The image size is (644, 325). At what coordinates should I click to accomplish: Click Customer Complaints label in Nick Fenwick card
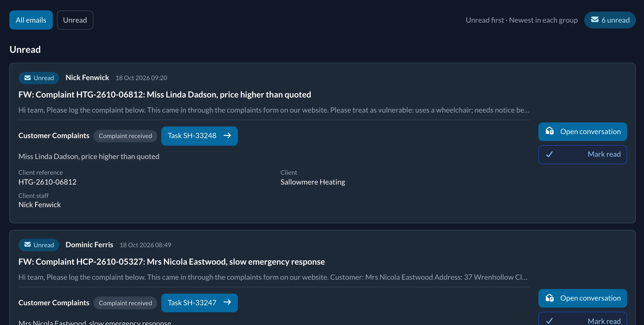[54, 136]
